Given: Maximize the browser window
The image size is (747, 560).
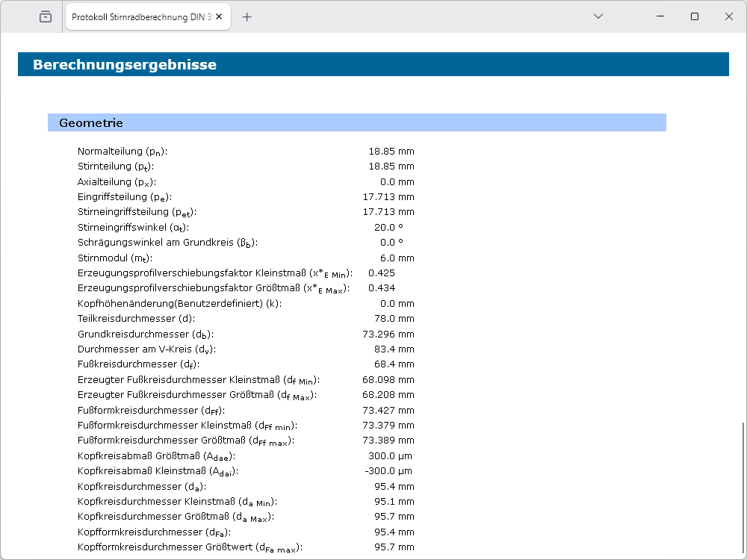Looking at the screenshot, I should coord(695,16).
